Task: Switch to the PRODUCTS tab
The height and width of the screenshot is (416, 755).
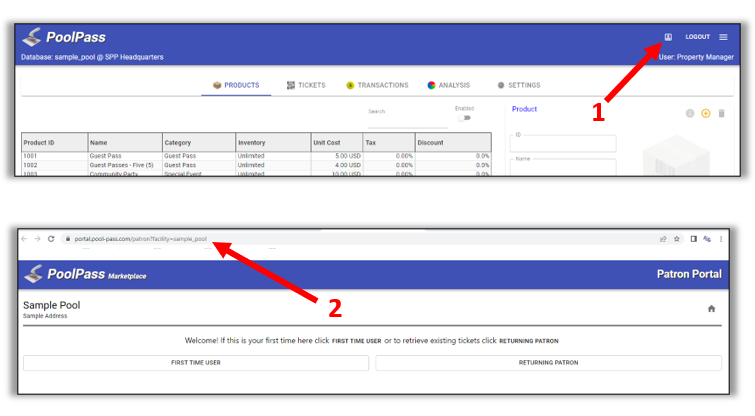Action: pos(236,85)
